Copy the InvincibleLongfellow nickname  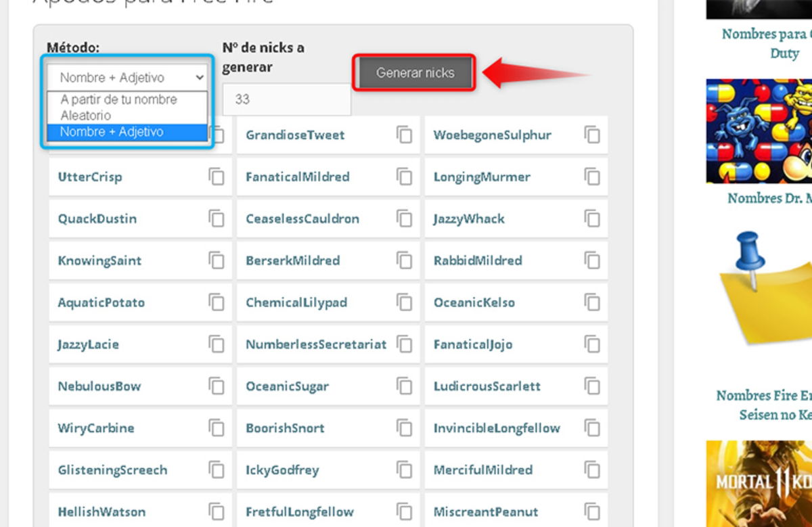pyautogui.click(x=592, y=428)
